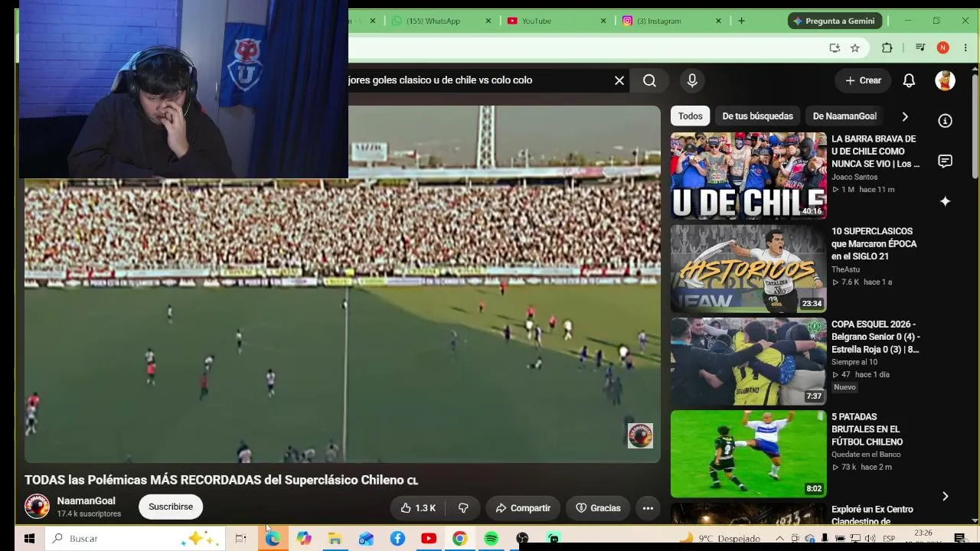Viewport: 980px width, 551px height.
Task: Open COPA ESQUEL 2026 video thumbnail
Action: click(x=749, y=361)
